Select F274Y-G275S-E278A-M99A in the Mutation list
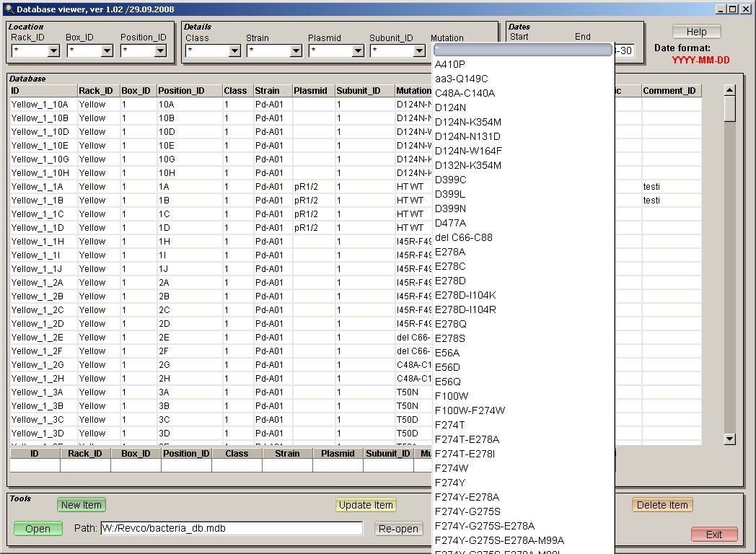The image size is (756, 554). coord(523,540)
